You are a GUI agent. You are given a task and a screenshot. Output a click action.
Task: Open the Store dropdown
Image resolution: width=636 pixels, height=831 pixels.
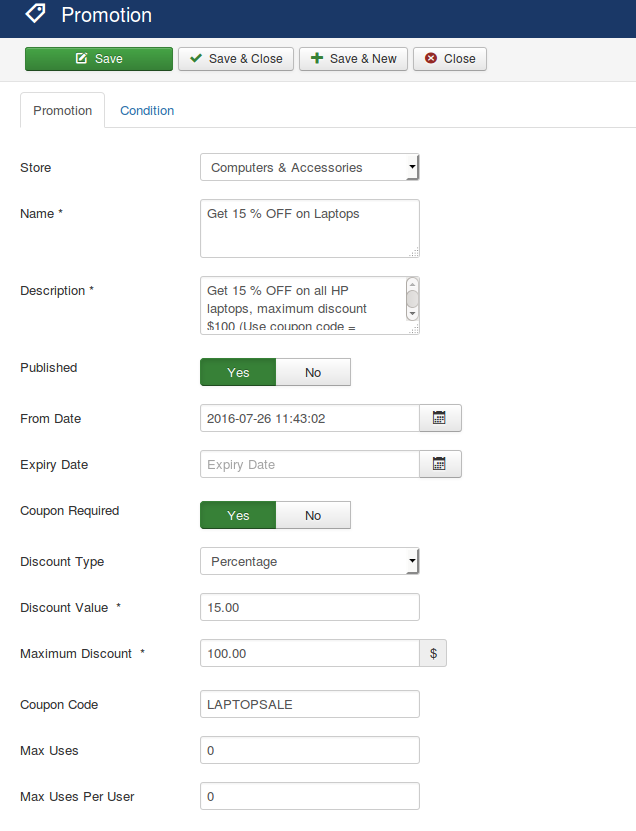pyautogui.click(x=309, y=168)
